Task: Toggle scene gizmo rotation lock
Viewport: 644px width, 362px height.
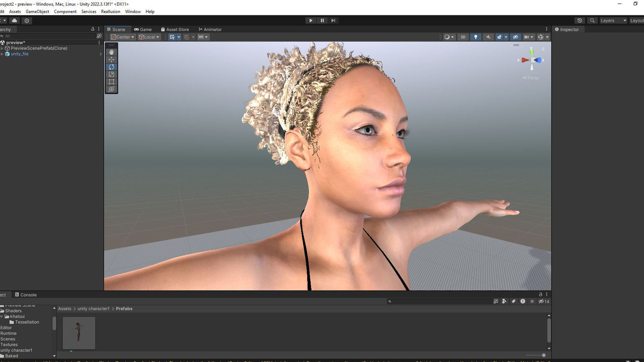Action: point(543,49)
